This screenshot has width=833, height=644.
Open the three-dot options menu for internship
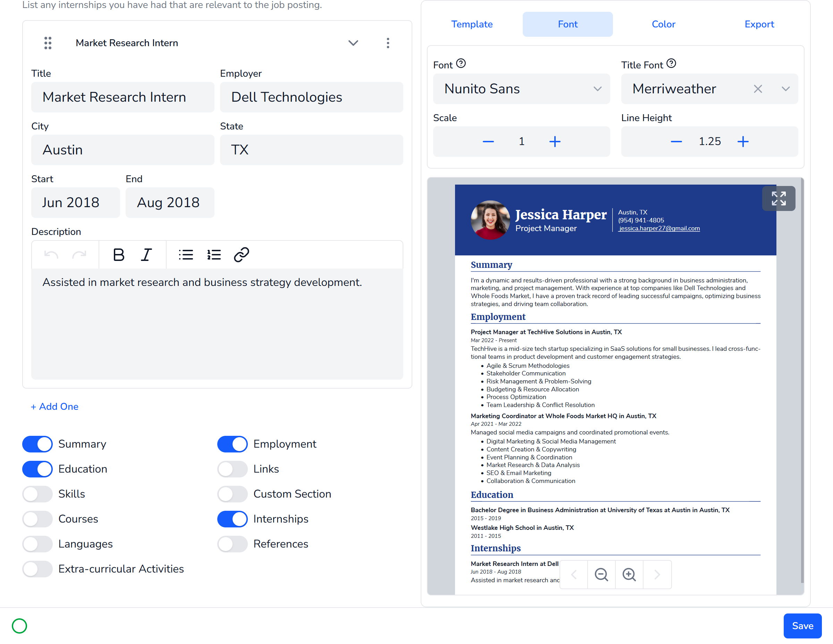click(x=388, y=43)
